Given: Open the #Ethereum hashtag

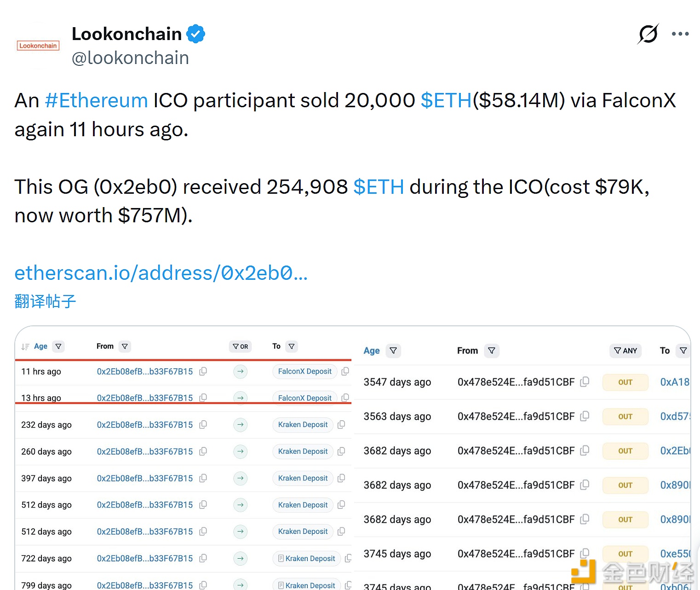Looking at the screenshot, I should [x=96, y=100].
